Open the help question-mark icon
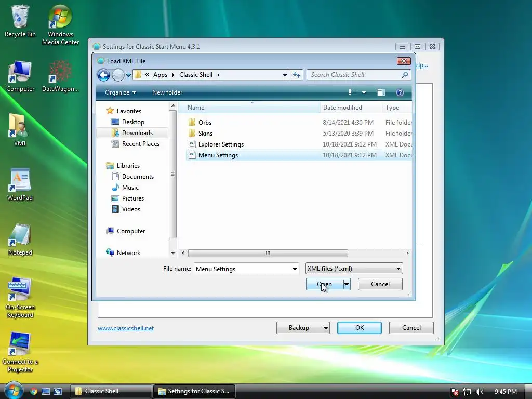The image size is (532, 399). point(400,92)
